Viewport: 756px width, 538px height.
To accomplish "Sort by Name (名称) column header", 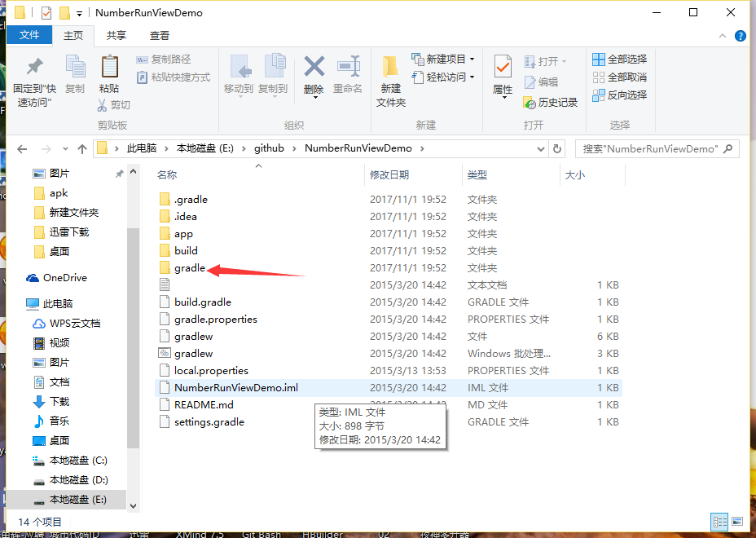I will coord(167,174).
